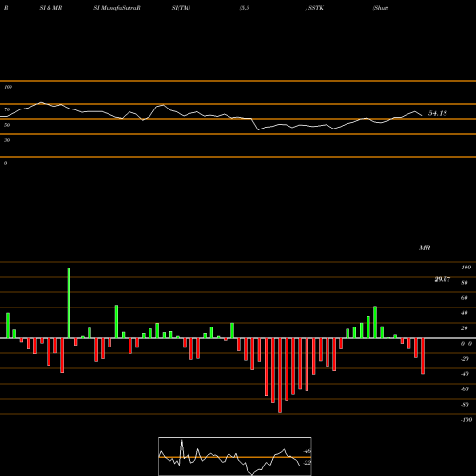Click the MR panel title label
This screenshot has width=476, height=476.
pos(425,248)
